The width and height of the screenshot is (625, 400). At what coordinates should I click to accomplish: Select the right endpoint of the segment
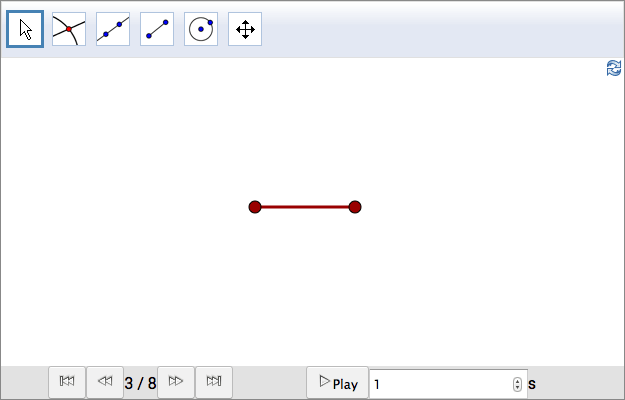[x=355, y=207]
